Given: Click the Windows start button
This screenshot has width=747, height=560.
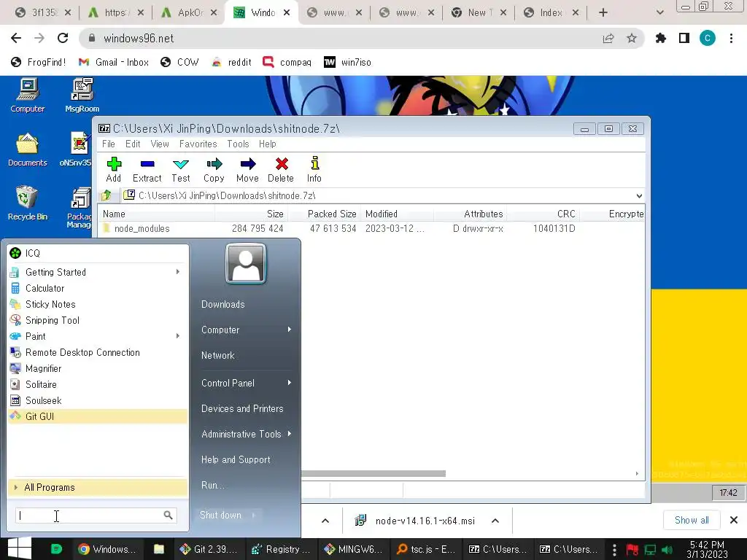Looking at the screenshot, I should point(20,548).
